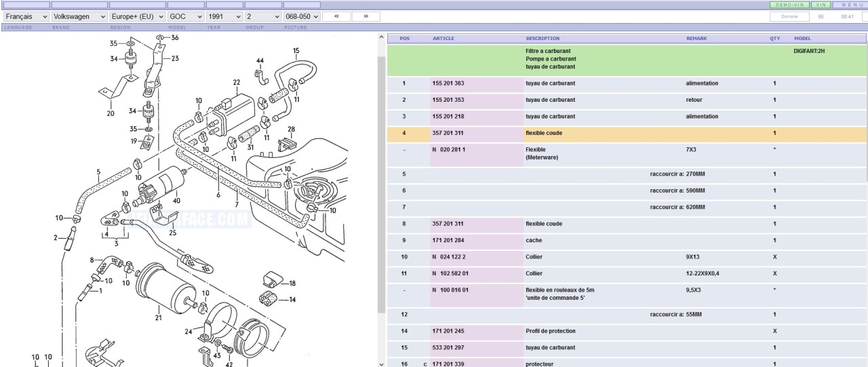Click 'raccourcir a: 270MM' remark

[x=677, y=174]
